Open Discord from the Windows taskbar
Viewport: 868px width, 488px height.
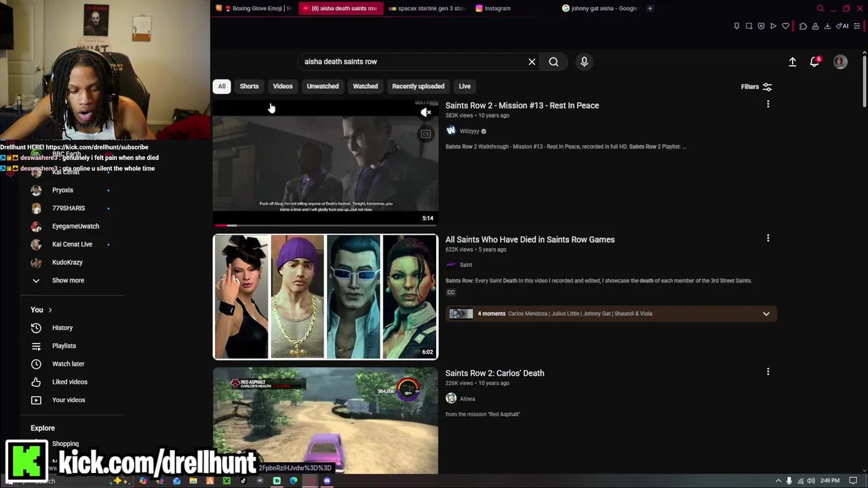(x=327, y=481)
